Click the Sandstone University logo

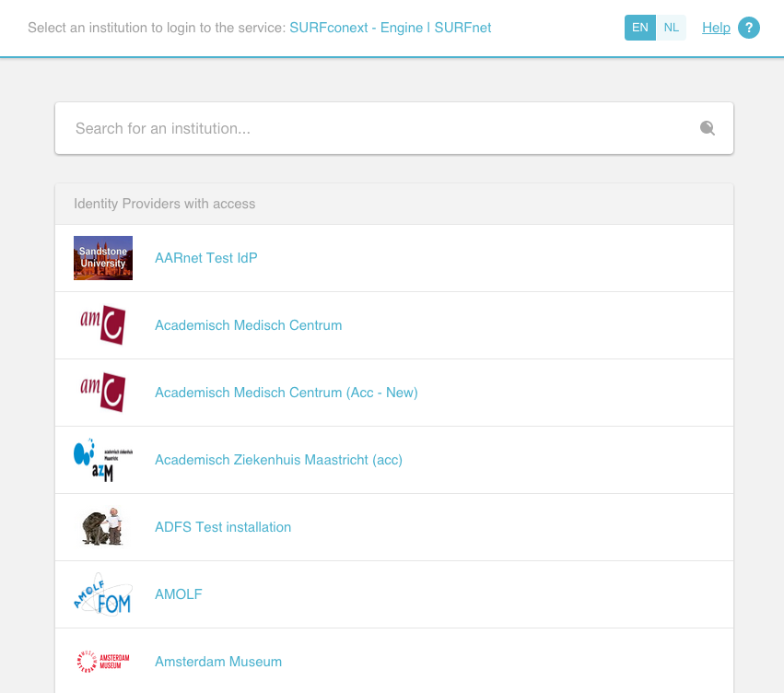click(103, 258)
